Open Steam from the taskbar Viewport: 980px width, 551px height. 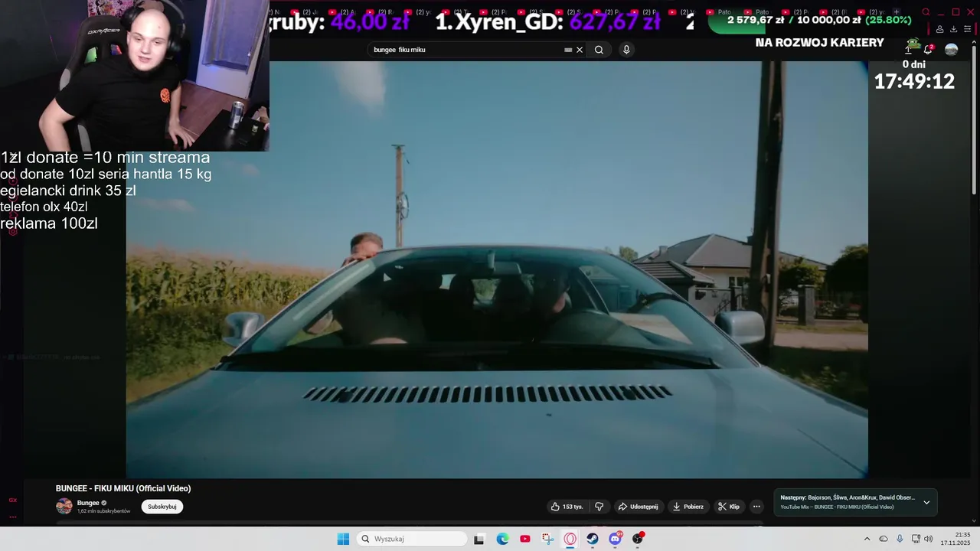pos(593,539)
